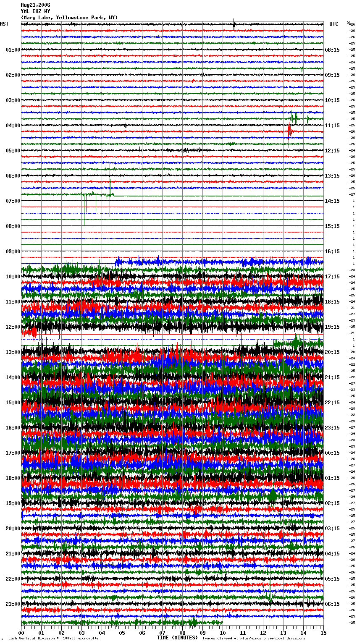Viewport: 357px width, 644px height.
Task: Click the 13:15 UTC time label
Action: pos(332,176)
